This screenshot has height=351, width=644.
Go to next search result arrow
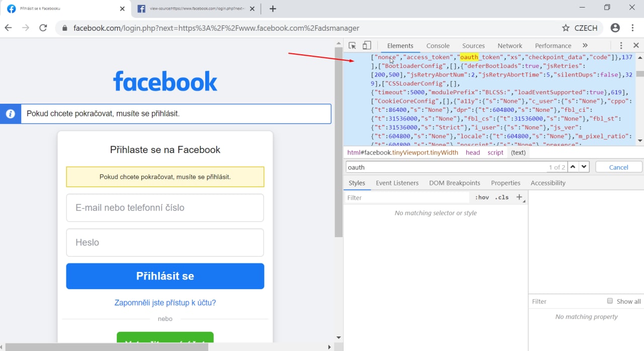point(584,167)
